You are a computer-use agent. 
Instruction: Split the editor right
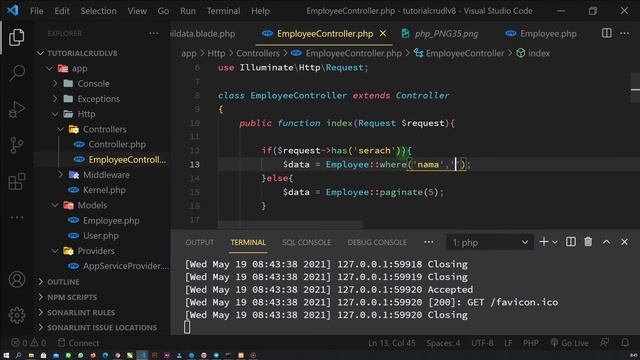coord(607,33)
